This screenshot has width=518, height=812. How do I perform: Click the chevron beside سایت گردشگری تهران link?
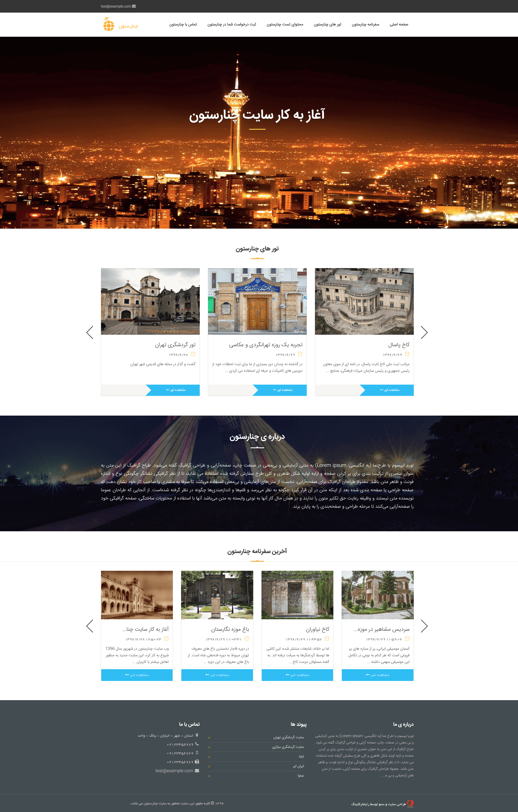point(209,737)
